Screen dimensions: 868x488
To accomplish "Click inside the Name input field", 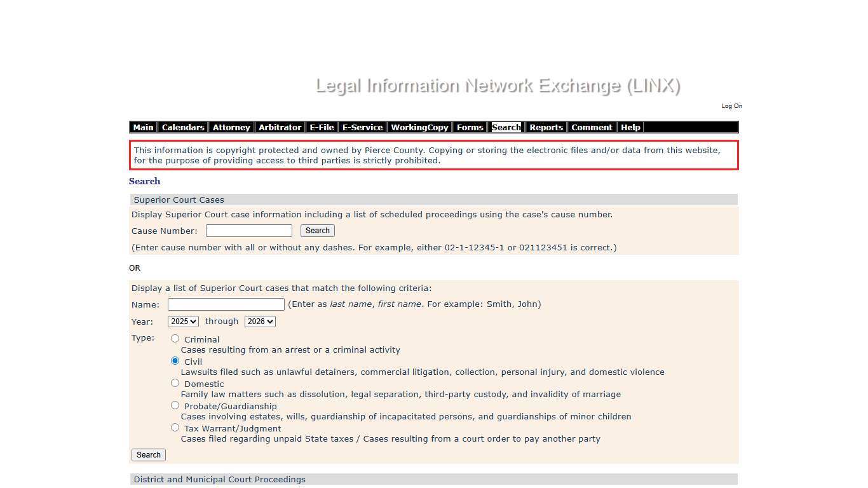I will coord(226,304).
